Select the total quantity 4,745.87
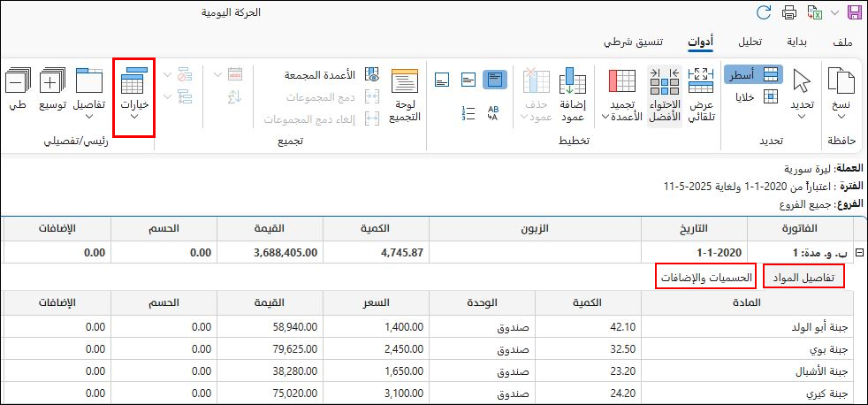This screenshot has height=405, width=868. [x=377, y=252]
